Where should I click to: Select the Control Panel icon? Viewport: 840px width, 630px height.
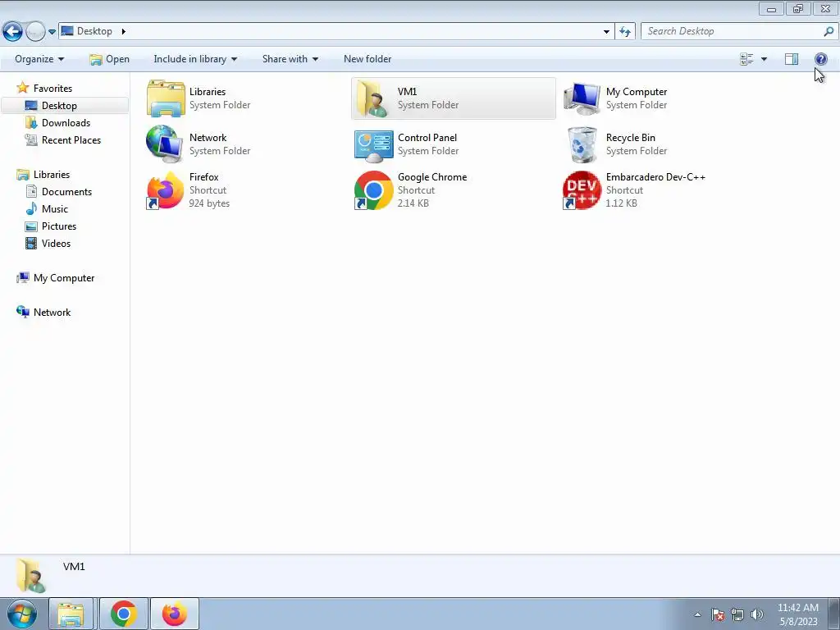pyautogui.click(x=373, y=145)
